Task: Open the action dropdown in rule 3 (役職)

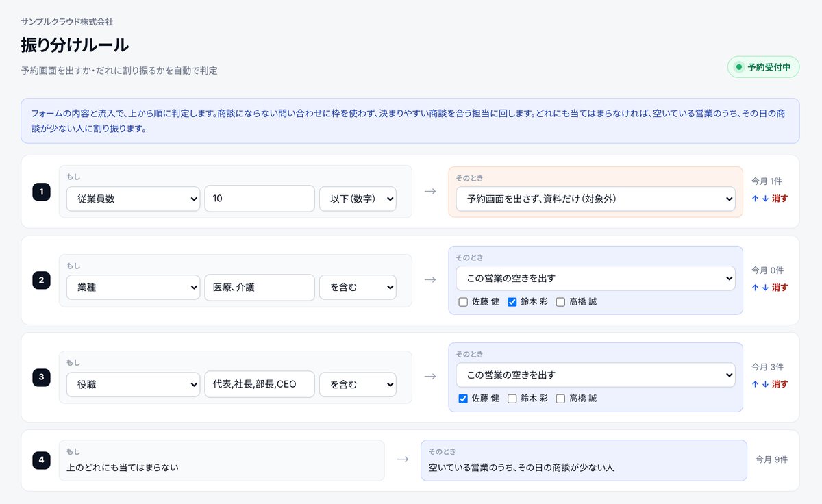Action: 595,375
